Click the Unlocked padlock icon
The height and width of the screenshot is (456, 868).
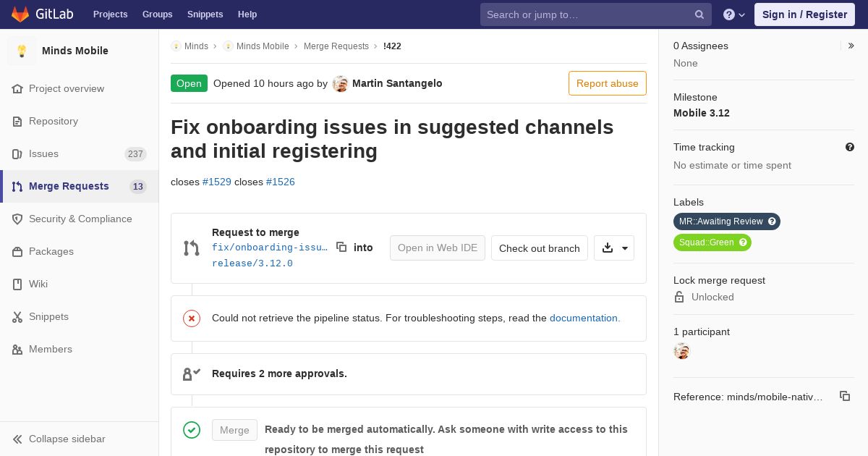[x=679, y=297]
